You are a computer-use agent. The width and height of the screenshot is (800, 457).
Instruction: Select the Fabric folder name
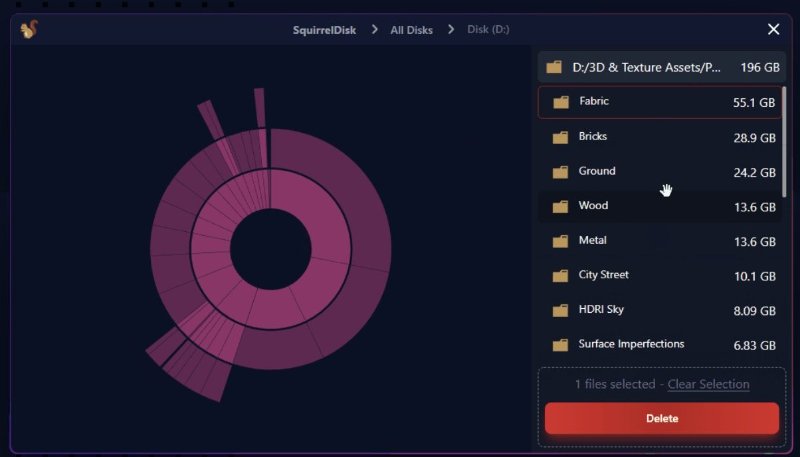tap(593, 101)
